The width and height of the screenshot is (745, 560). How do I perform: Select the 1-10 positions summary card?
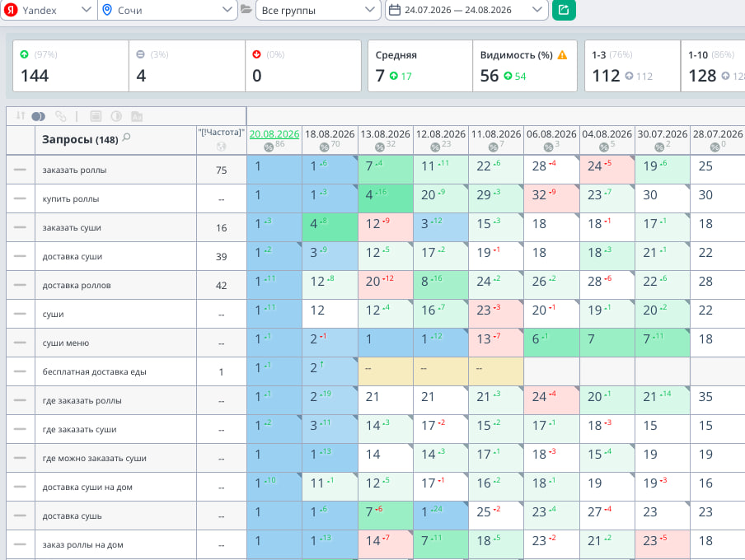coord(713,66)
